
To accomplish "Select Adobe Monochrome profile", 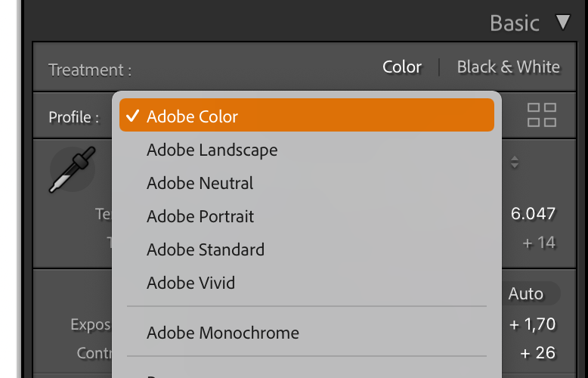I will pos(223,333).
